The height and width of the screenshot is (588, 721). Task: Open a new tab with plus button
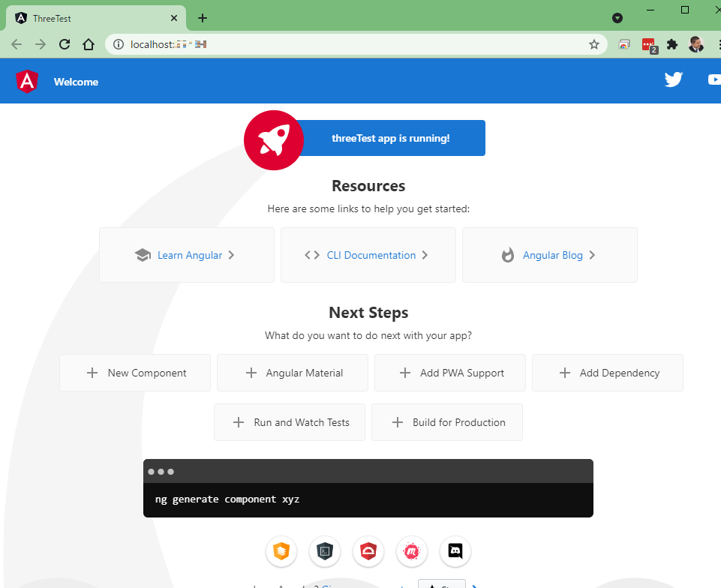(x=203, y=18)
